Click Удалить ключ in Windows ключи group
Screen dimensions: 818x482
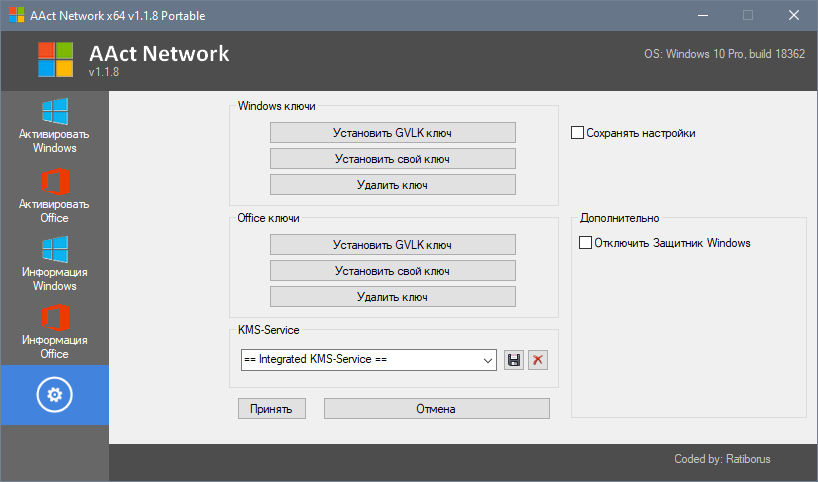pyautogui.click(x=392, y=185)
